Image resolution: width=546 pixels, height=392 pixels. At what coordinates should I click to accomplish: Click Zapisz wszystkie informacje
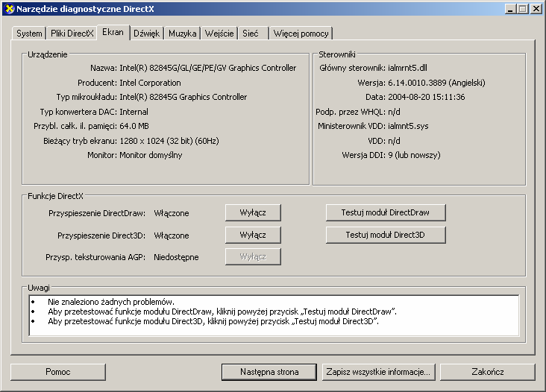[378, 372]
